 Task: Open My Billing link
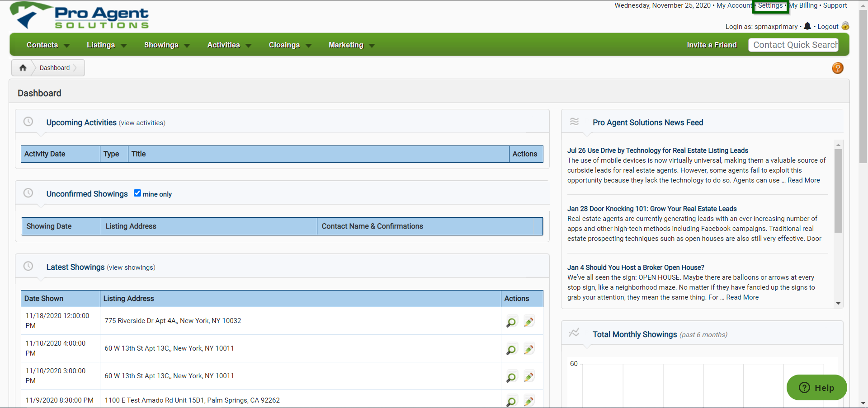pyautogui.click(x=803, y=5)
